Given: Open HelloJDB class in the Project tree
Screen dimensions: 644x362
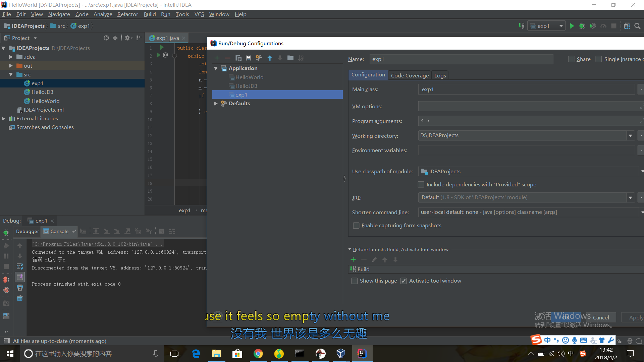Looking at the screenshot, I should [x=42, y=92].
